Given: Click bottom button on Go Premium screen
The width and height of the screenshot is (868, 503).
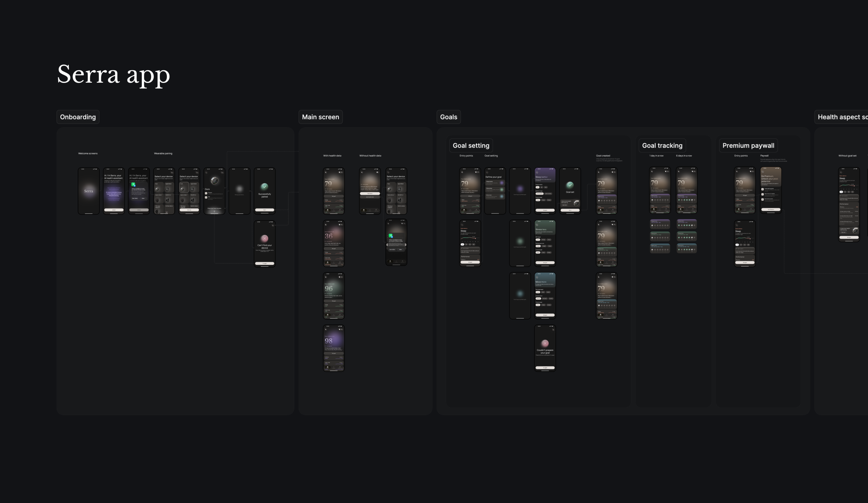Looking at the screenshot, I should click(x=771, y=210).
